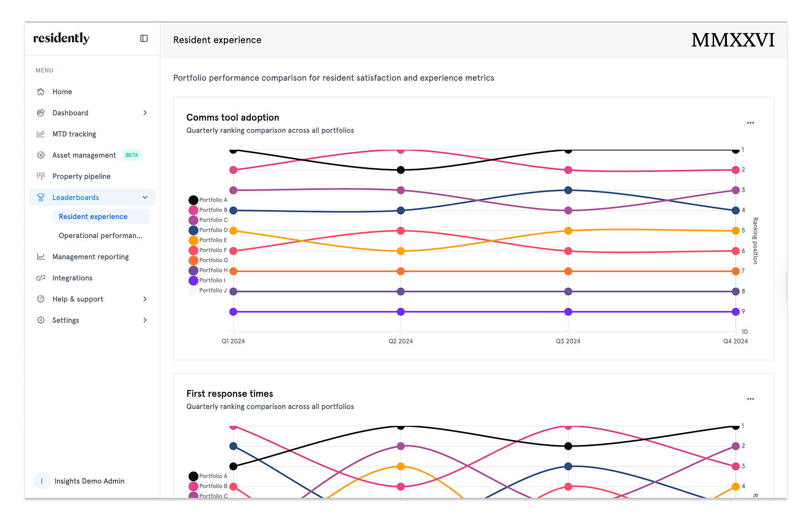
Task: Toggle Portfolio C in Comms tool adoption legend
Action: [x=208, y=220]
